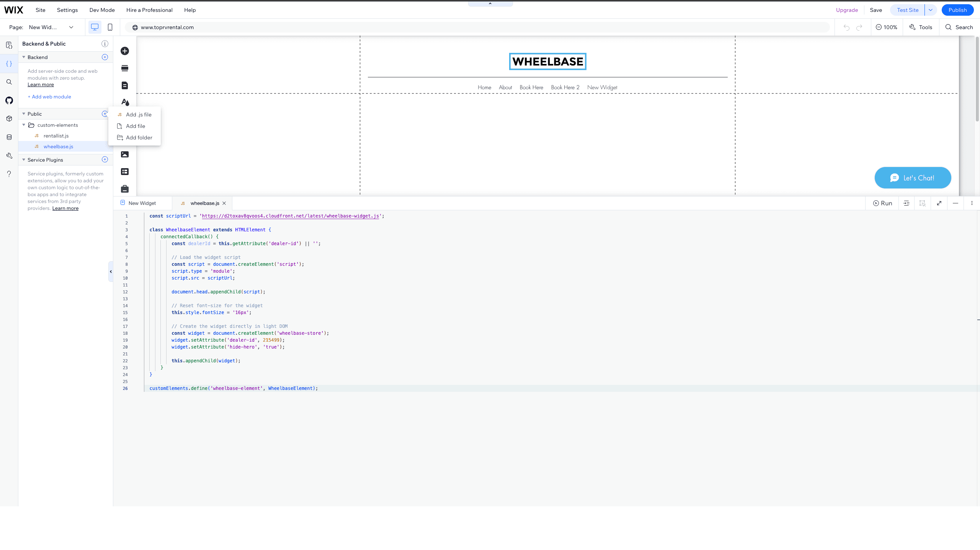Toggle desktop view mode
Image resolution: width=980 pixels, height=550 pixels.
[94, 27]
